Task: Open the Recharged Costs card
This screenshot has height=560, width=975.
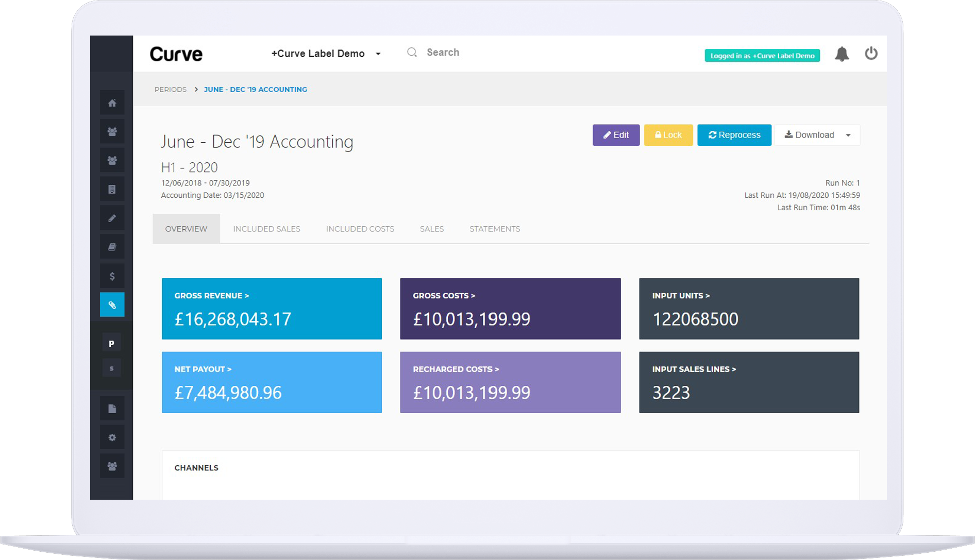Action: coord(510,382)
